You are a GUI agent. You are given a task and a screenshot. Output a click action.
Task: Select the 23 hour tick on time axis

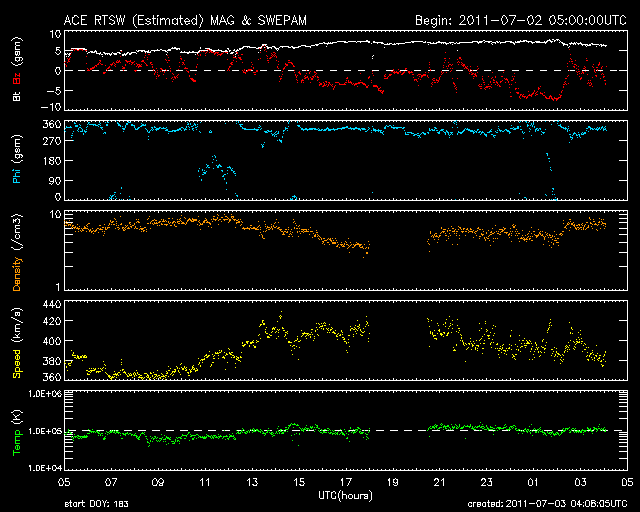coord(486,482)
